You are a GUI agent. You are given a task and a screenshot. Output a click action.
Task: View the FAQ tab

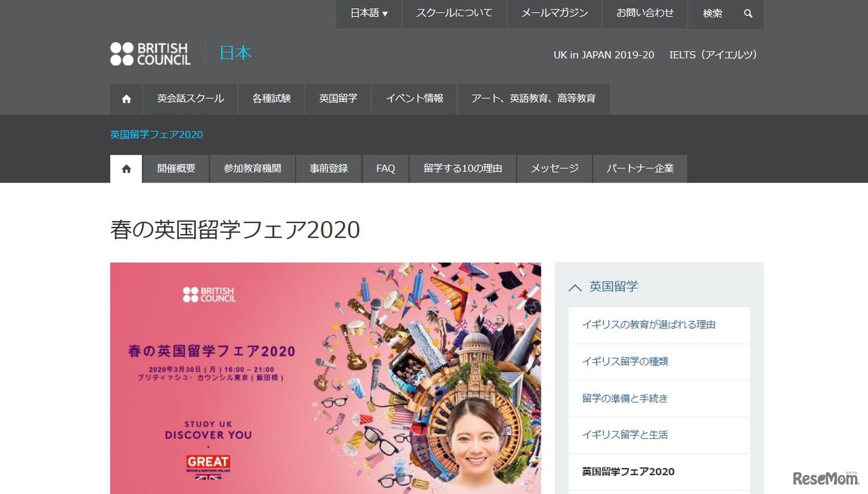(386, 169)
